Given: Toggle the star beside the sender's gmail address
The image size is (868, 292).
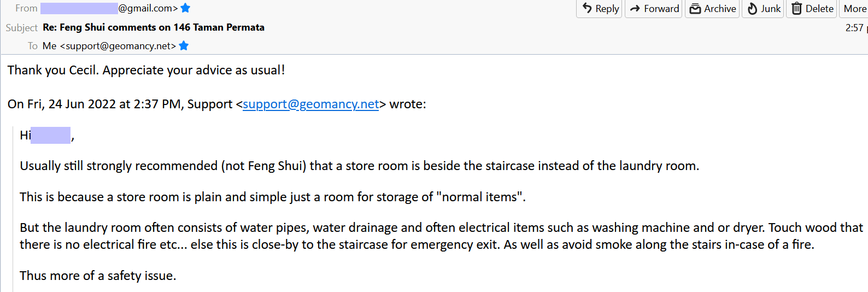Looking at the screenshot, I should click(x=185, y=8).
